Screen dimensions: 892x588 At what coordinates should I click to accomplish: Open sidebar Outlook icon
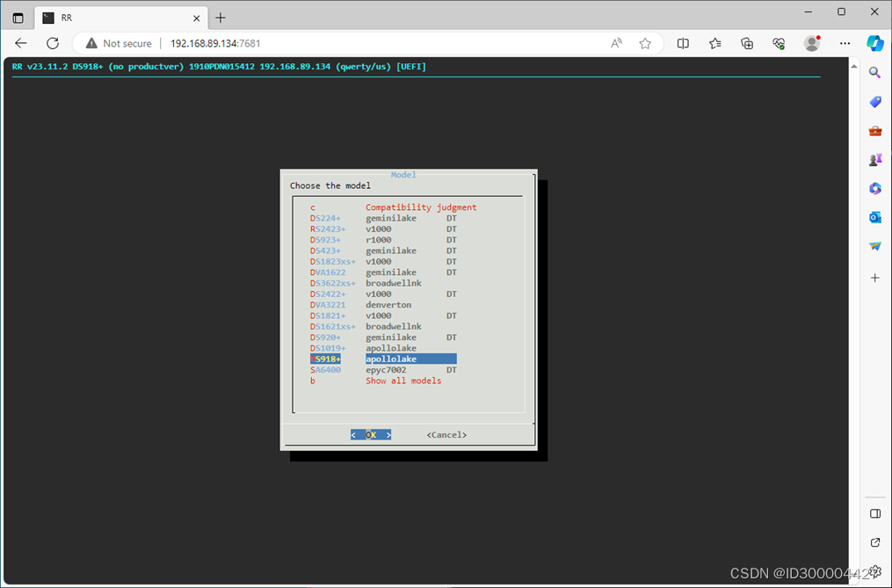875,217
